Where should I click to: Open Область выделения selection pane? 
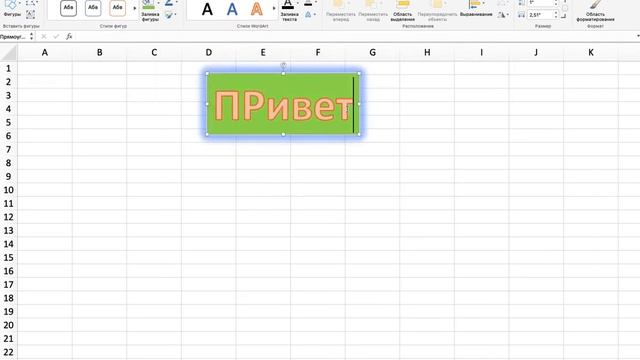(x=402, y=11)
